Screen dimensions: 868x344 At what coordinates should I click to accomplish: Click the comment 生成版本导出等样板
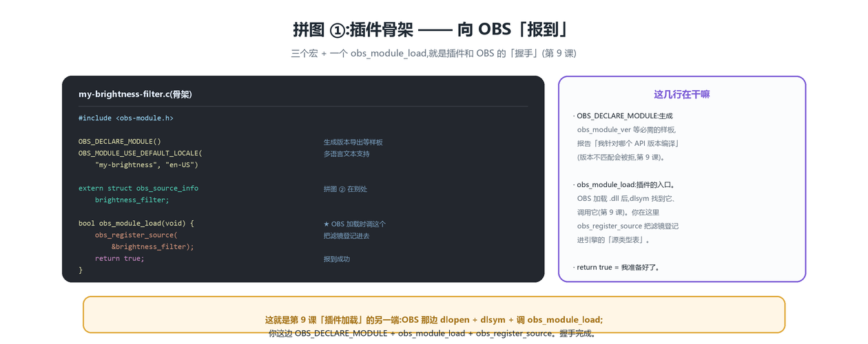click(353, 142)
